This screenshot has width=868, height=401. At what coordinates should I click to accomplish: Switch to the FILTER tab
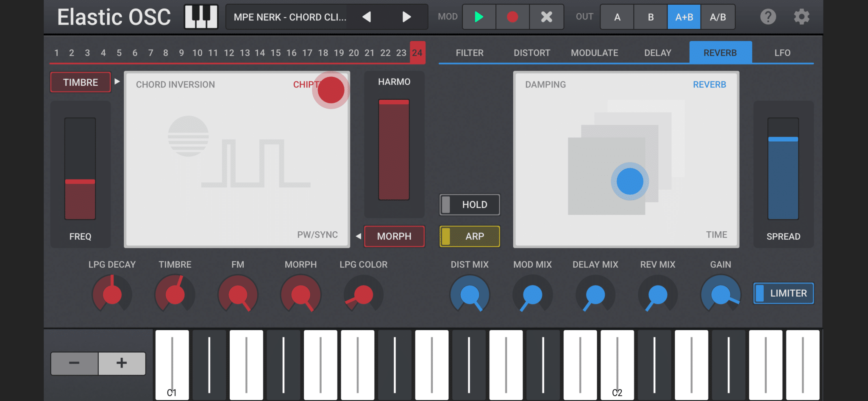(470, 53)
